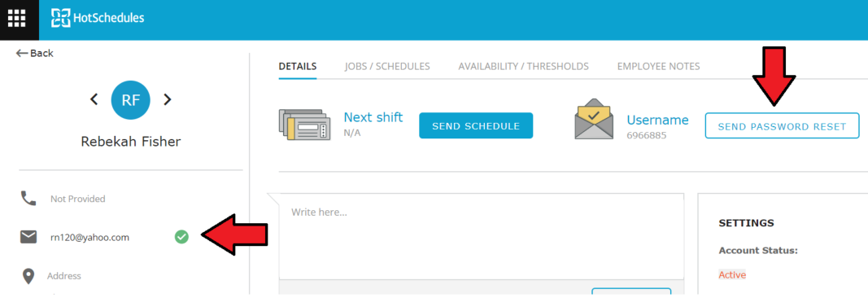868x298 pixels.
Task: Click into the Write here notes field
Action: coord(482,236)
